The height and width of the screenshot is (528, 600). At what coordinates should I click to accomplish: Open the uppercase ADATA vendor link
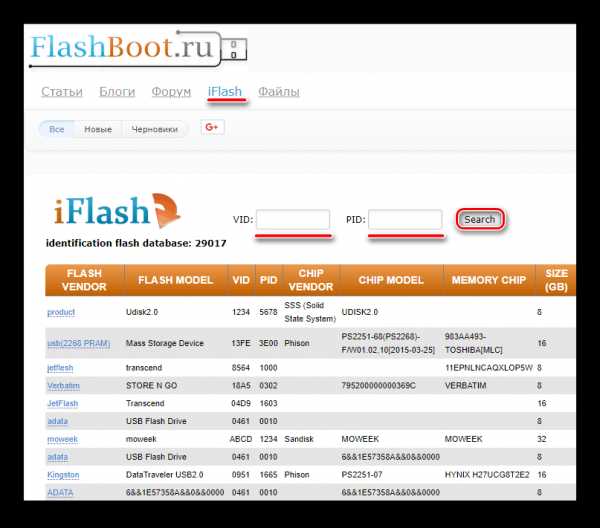tap(60, 492)
